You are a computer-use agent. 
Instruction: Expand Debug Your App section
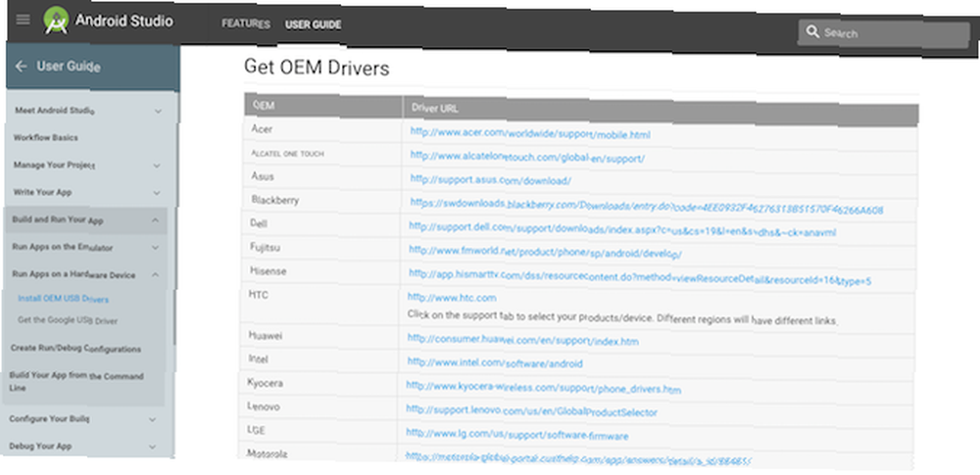[x=153, y=447]
